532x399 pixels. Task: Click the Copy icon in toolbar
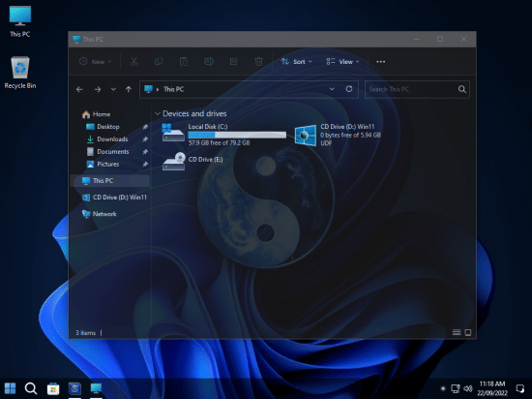click(159, 61)
